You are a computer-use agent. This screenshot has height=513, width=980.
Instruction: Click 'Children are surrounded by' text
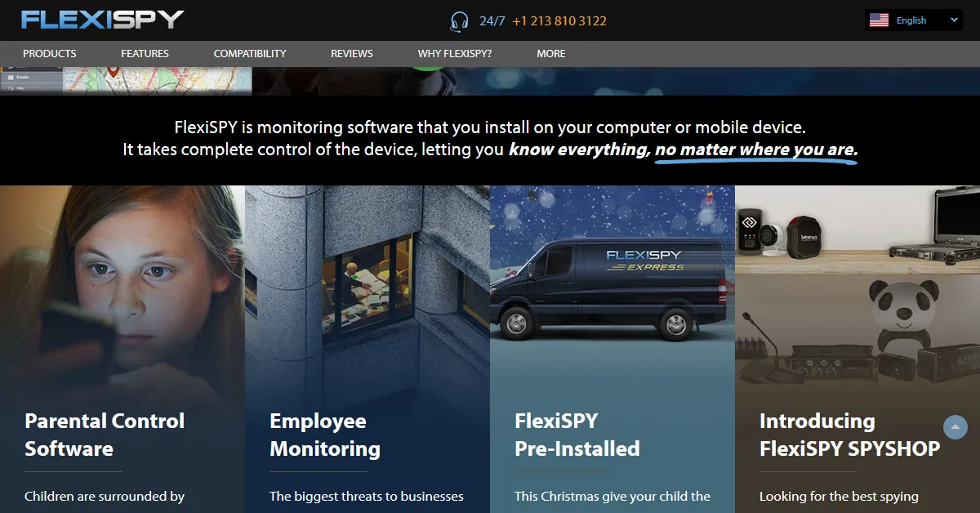(x=105, y=496)
